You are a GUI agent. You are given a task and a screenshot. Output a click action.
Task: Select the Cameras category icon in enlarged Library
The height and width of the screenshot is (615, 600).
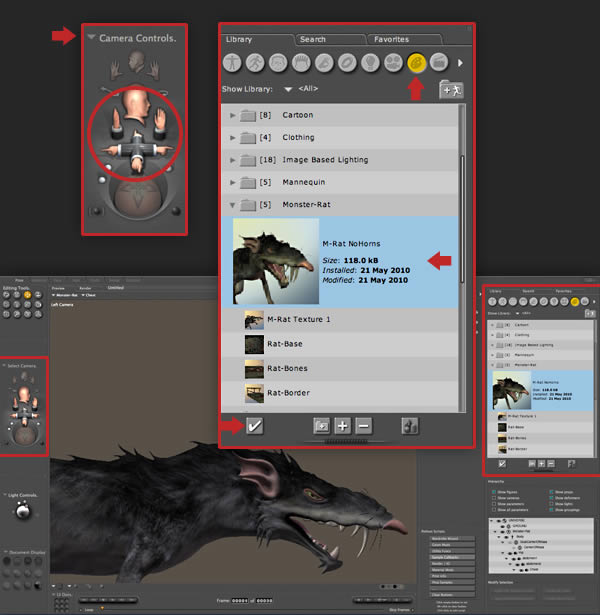[x=393, y=63]
